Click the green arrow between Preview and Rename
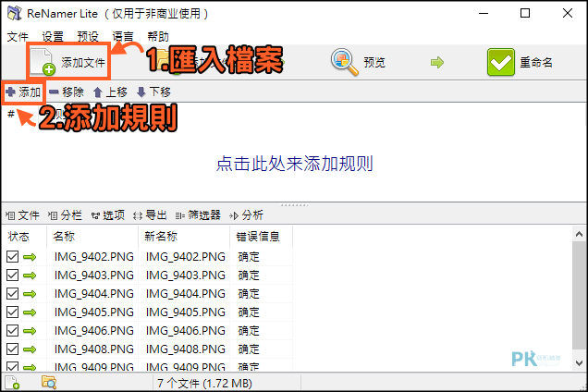 437,62
